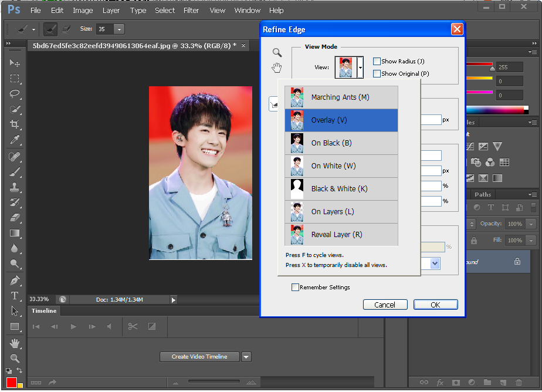
Task: Select the Crop tool in toolbar
Action: (x=15, y=124)
